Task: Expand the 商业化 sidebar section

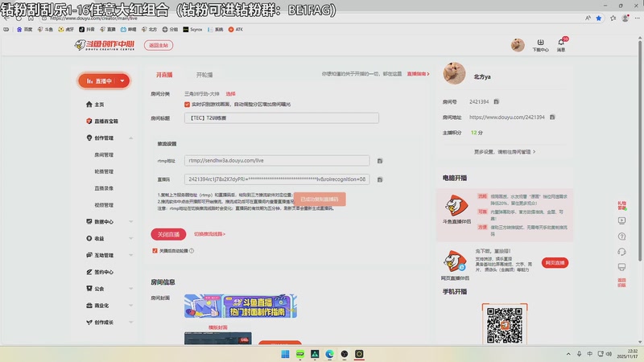Action: [130, 306]
